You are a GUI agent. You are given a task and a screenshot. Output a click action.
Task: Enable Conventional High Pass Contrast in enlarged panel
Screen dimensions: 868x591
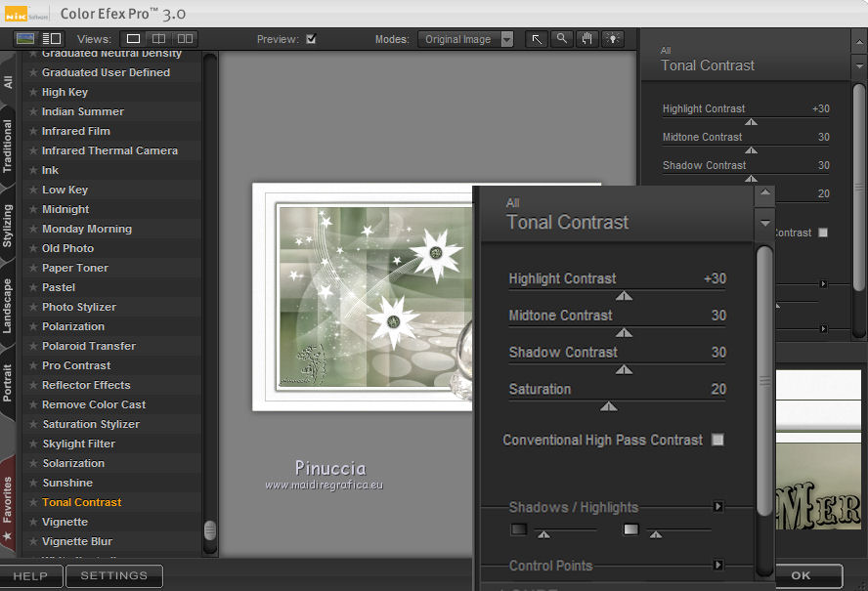[x=718, y=440]
